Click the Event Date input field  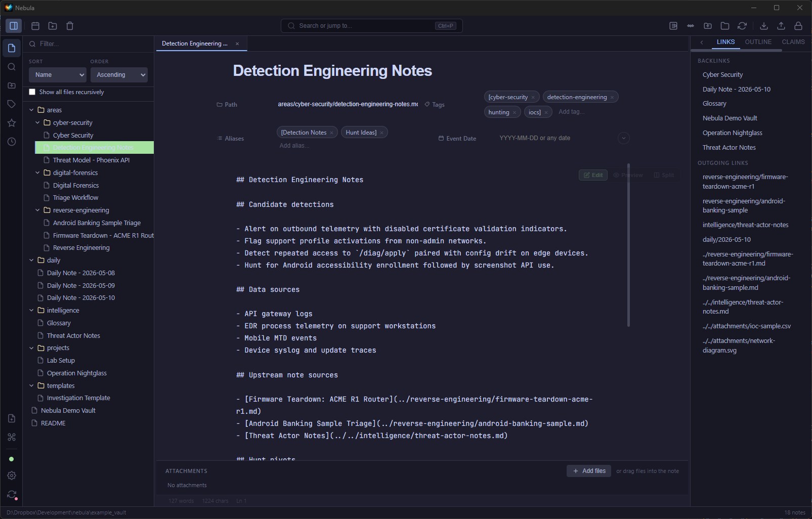point(555,138)
